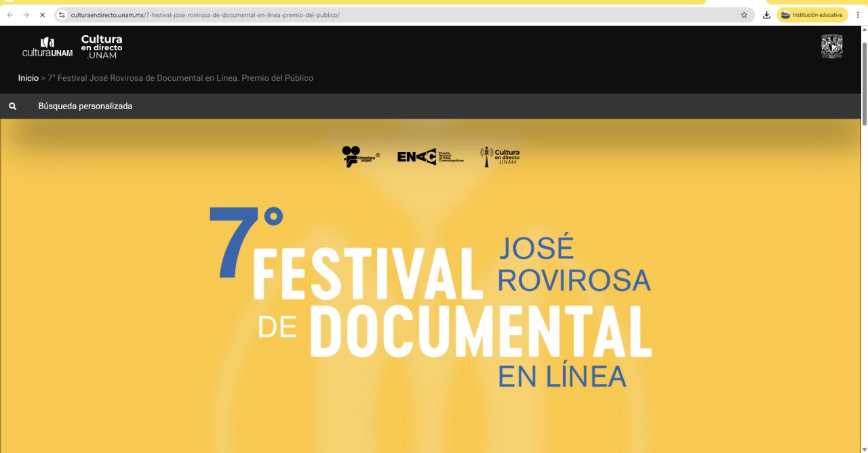Screen dimensions: 868x453
Task: Click the browser back arrow
Action: (x=10, y=15)
